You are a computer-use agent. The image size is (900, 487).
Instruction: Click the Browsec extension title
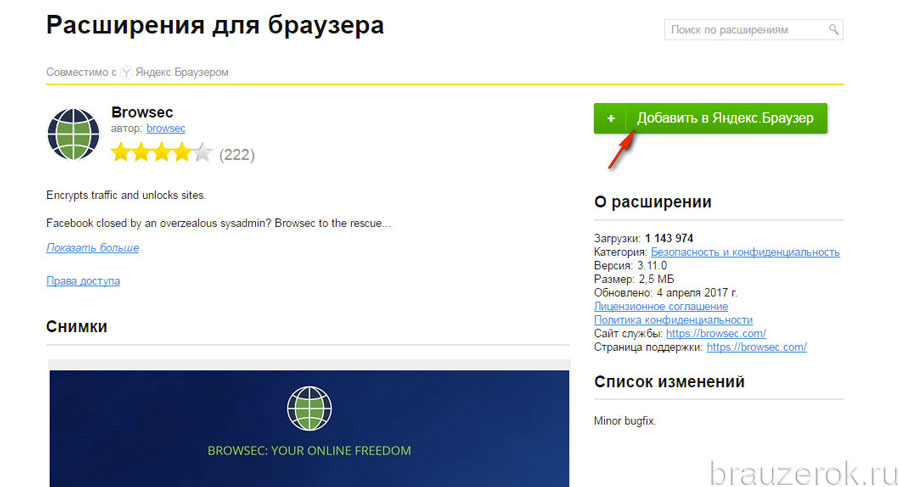click(x=142, y=112)
